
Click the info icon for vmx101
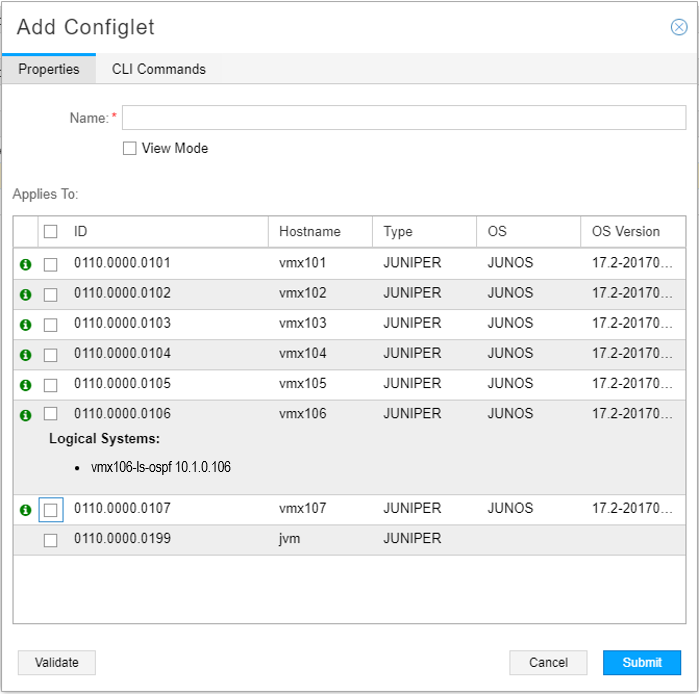25,265
